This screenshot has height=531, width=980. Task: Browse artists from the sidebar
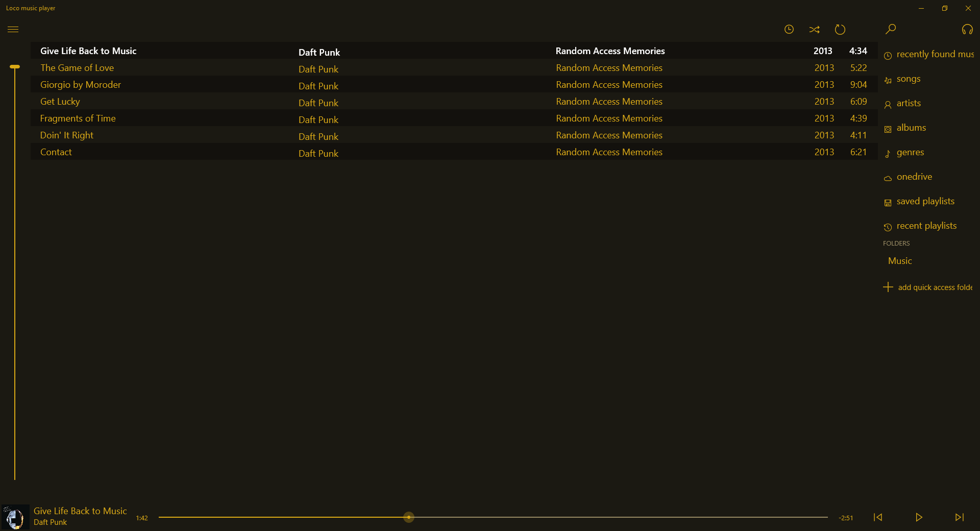click(x=909, y=103)
